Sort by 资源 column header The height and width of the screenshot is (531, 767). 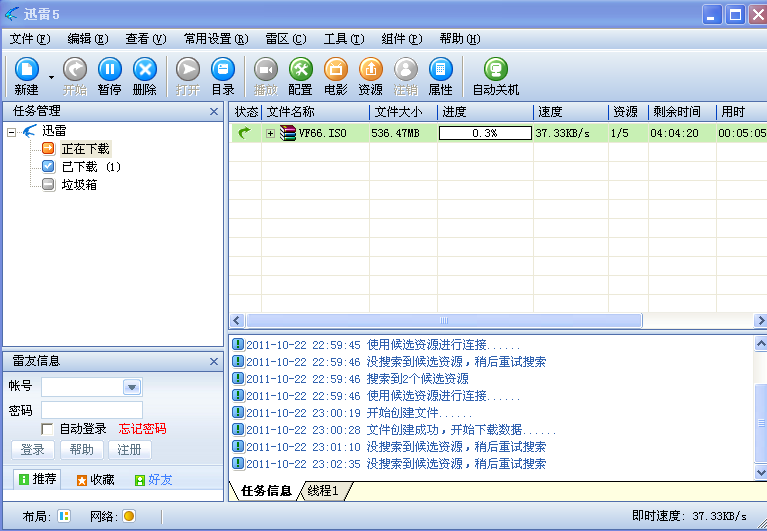(629, 112)
